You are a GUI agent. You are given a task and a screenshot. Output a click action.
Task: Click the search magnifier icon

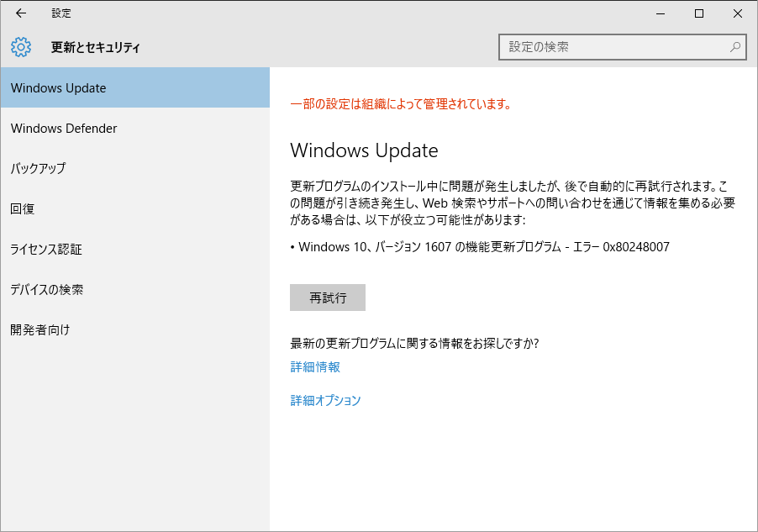[x=735, y=47]
